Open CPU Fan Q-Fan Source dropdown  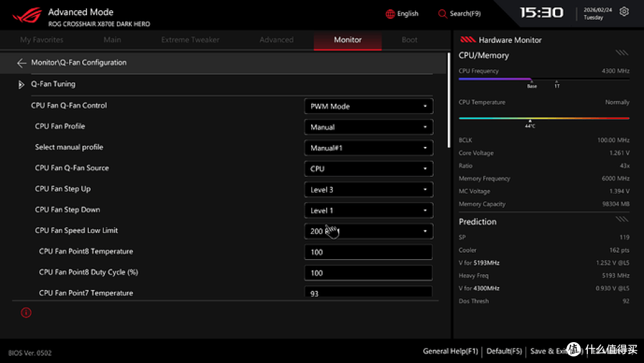(x=369, y=168)
